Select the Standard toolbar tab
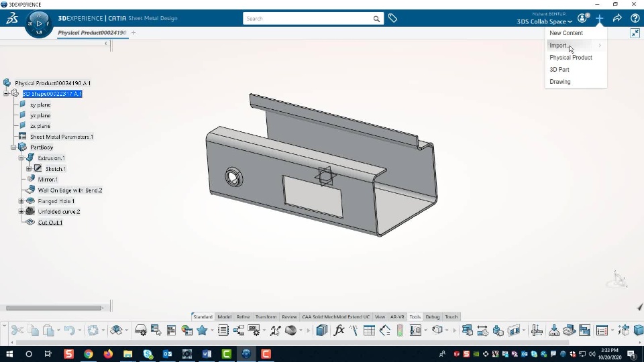This screenshot has width=644, height=362. click(x=203, y=317)
